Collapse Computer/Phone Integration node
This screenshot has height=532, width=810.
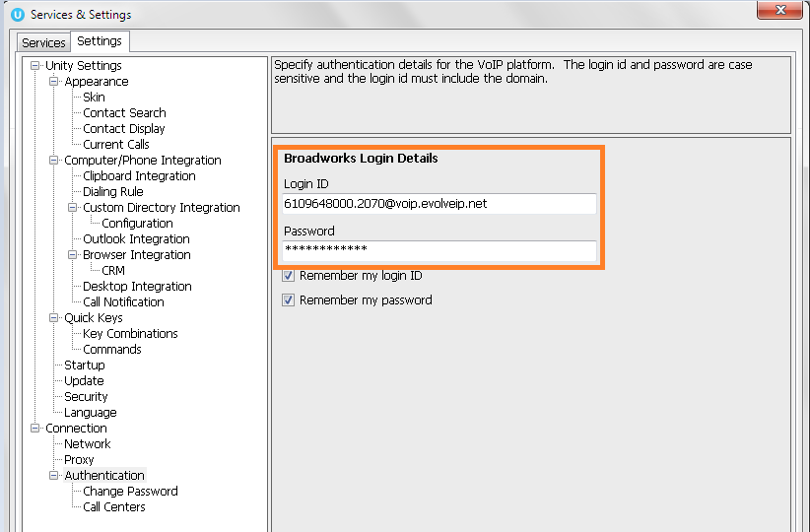click(54, 161)
